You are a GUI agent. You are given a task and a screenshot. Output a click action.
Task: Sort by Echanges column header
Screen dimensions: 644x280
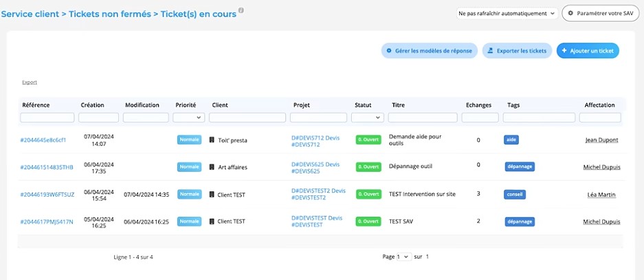(479, 105)
